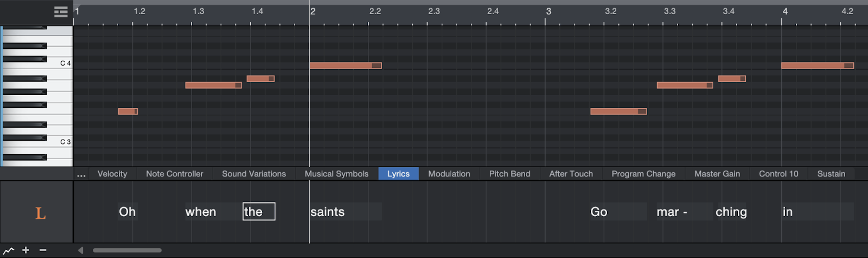The image size is (868, 258).
Task: Click beat 1.2 on the ruler
Action: coord(139,11)
